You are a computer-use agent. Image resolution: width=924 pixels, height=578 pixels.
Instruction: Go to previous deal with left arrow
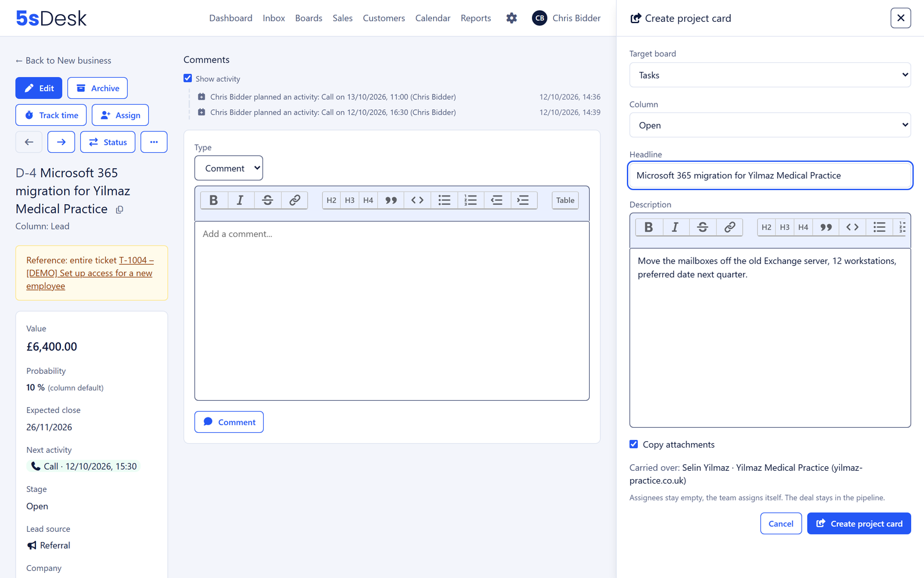[29, 142]
